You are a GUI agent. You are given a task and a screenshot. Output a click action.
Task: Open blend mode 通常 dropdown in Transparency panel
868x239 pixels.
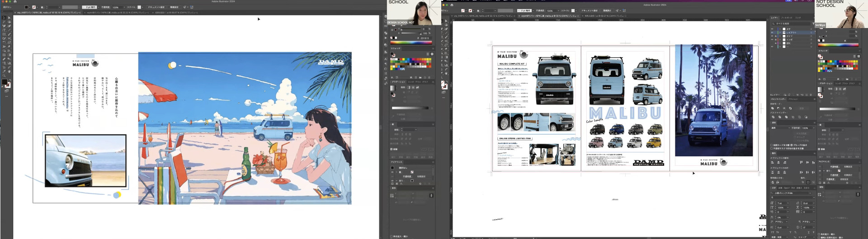pos(780,127)
